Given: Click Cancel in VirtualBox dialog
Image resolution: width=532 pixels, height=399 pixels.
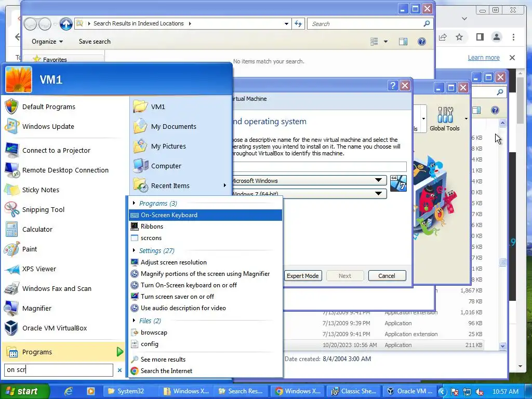Looking at the screenshot, I should (x=387, y=276).
